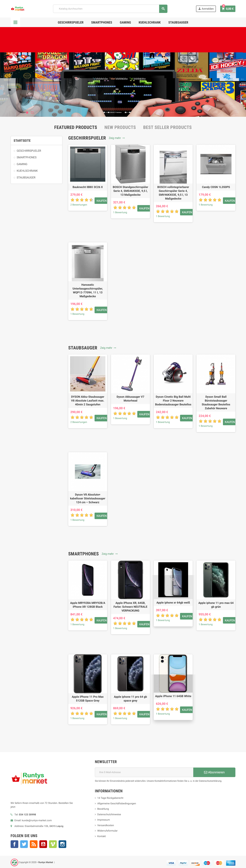Open the hamburger menu icon
Viewport: 246px width, 868px height.
15,23
